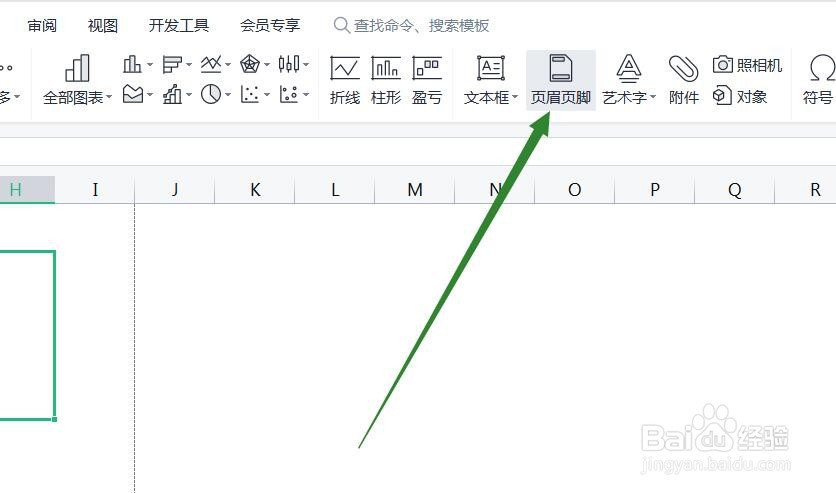Expand bubble chart dropdown arrow
The image size is (836, 493).
306,95
